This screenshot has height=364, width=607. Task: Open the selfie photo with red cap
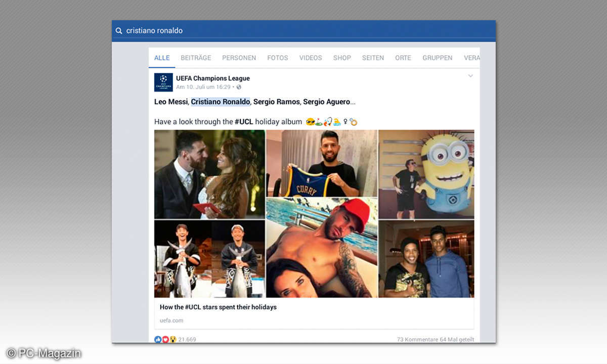point(322,248)
